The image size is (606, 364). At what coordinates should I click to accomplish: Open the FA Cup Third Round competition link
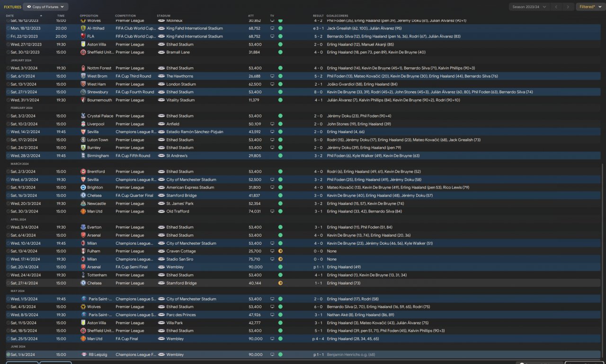coord(134,76)
